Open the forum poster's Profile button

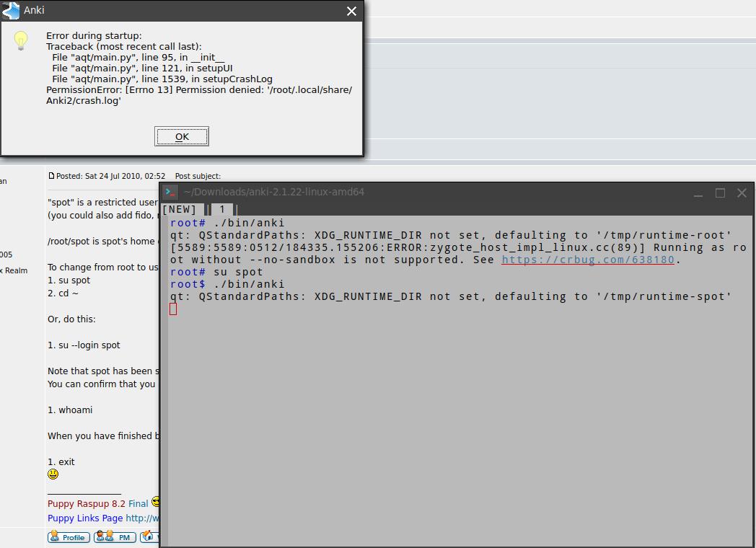(x=69, y=537)
